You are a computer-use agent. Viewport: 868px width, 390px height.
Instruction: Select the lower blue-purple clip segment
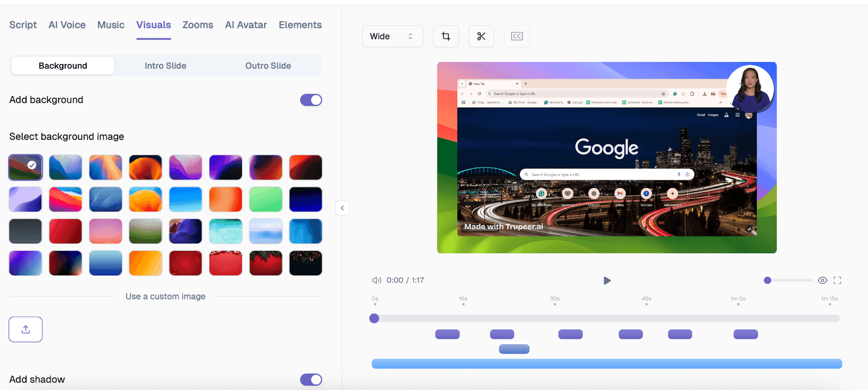point(514,349)
